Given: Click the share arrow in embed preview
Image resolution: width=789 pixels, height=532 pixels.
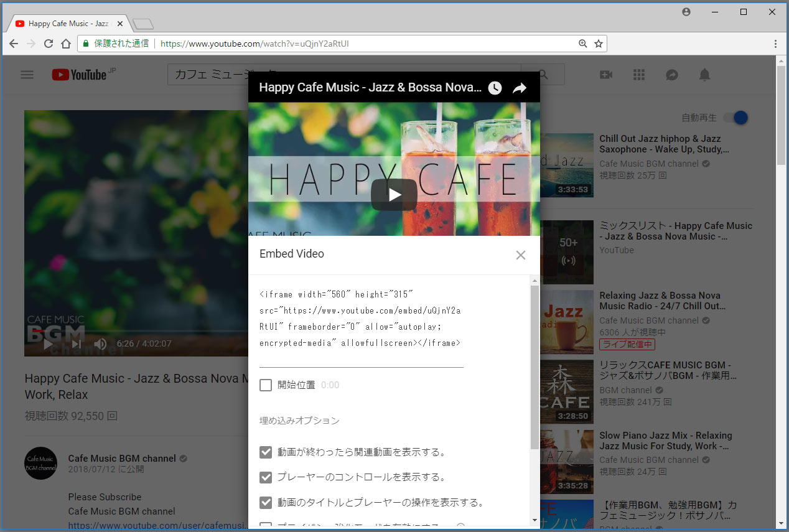Looking at the screenshot, I should [520, 88].
